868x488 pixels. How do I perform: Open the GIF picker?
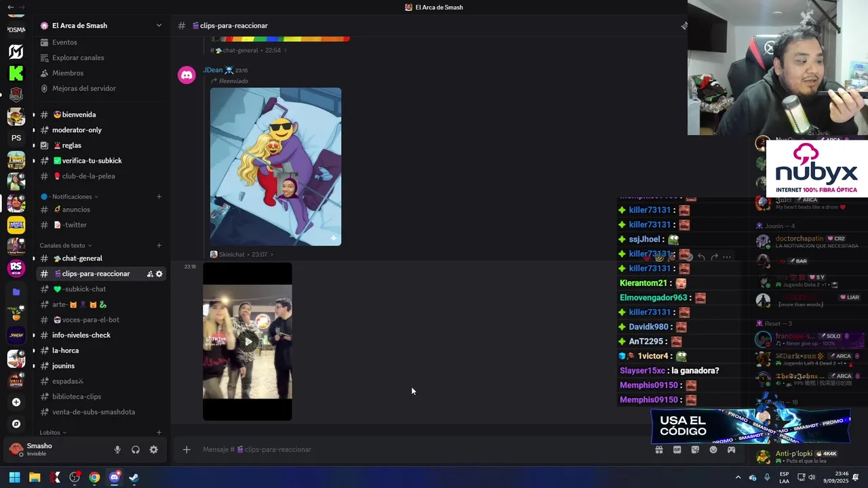pos(677,449)
